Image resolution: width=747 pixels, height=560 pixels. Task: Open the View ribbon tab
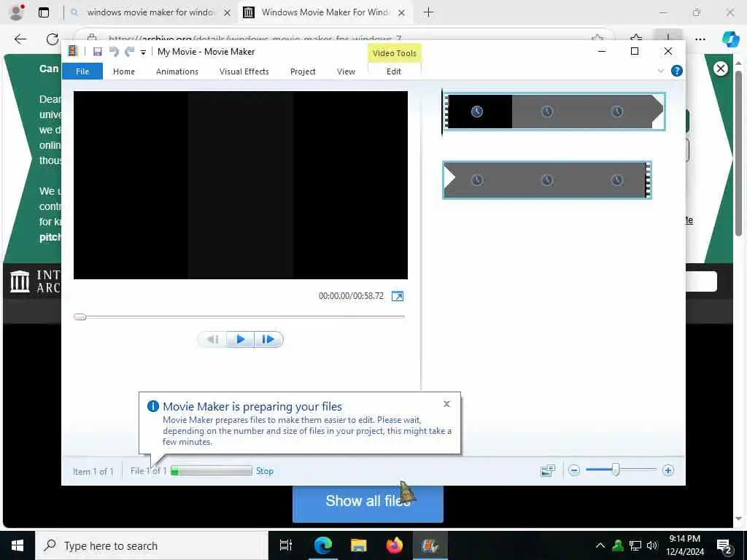coord(346,71)
